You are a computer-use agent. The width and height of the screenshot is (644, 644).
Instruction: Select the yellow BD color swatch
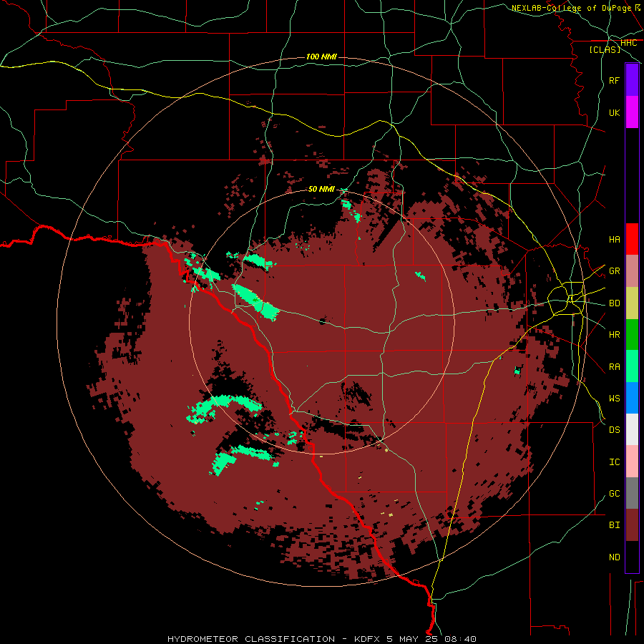tap(632, 303)
